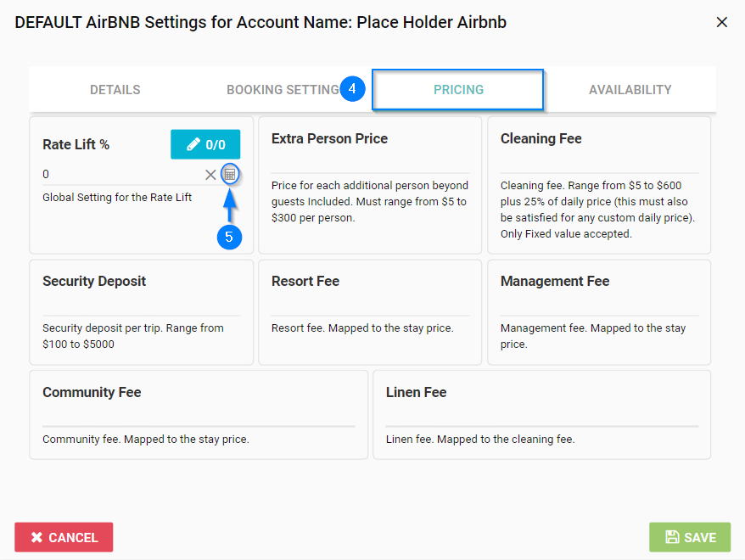Click the calculator icon in Rate Lift field
This screenshot has width=745, height=560.
[x=229, y=174]
